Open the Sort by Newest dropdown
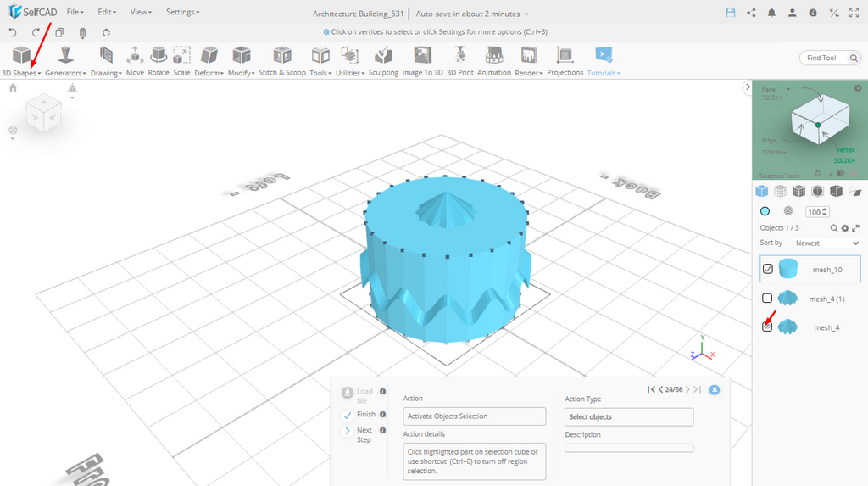 point(827,243)
